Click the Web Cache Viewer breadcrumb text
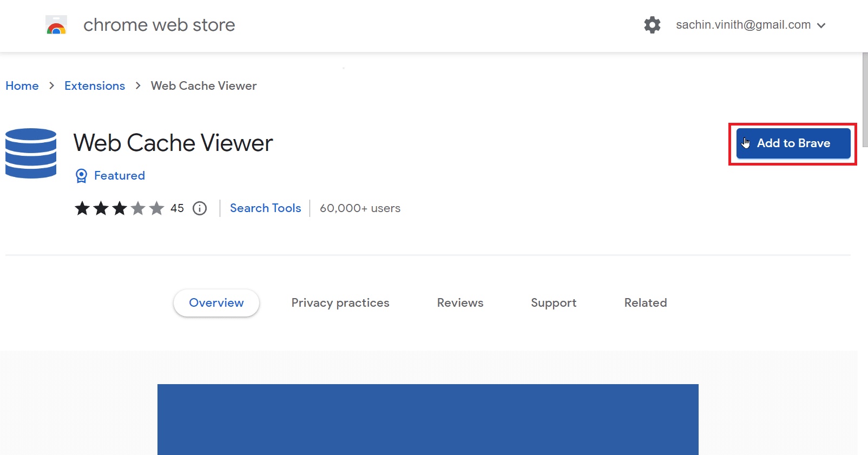 [x=203, y=85]
